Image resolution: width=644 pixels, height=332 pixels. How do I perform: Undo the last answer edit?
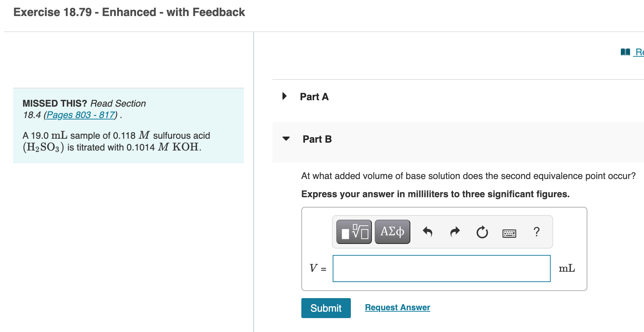click(x=427, y=232)
